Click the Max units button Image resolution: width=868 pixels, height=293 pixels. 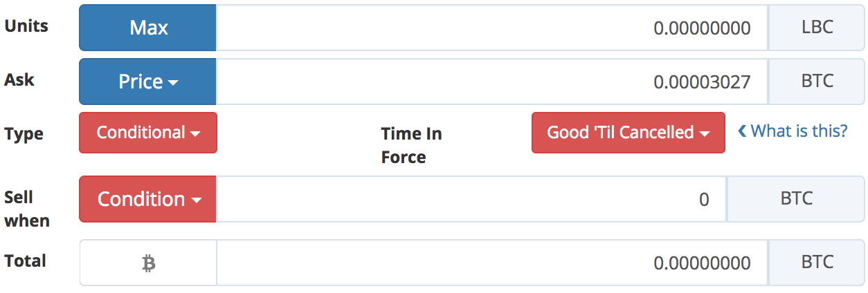[148, 28]
